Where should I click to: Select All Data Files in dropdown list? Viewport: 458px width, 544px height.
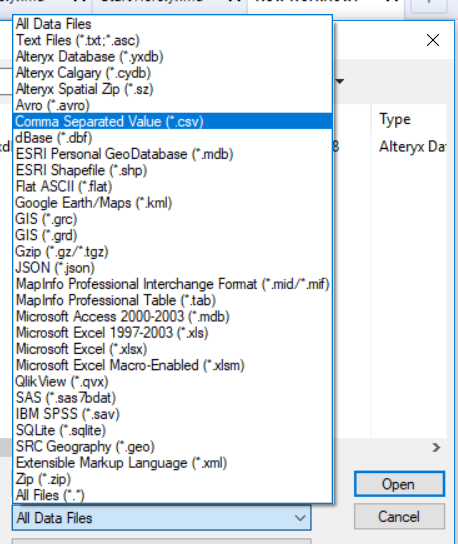coord(172,24)
